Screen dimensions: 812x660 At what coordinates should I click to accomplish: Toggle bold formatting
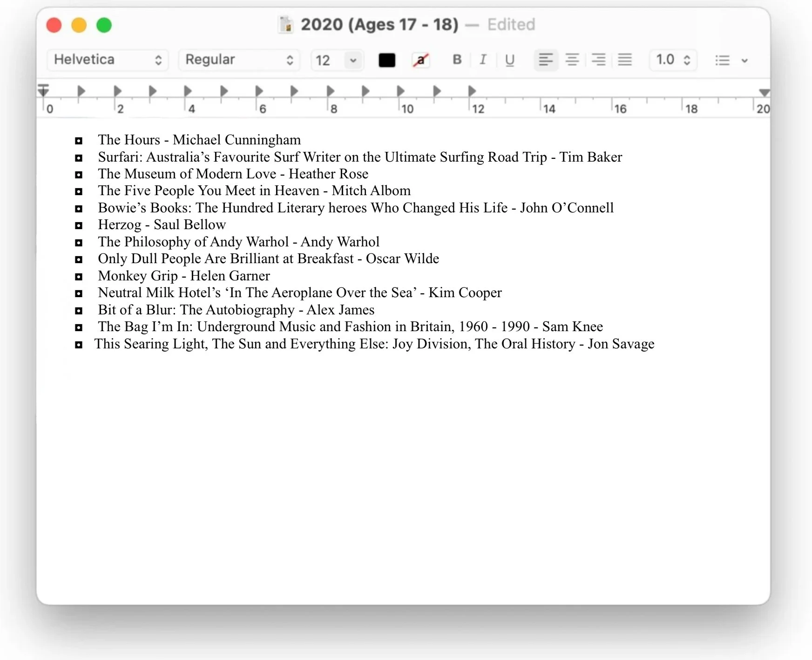coord(457,60)
